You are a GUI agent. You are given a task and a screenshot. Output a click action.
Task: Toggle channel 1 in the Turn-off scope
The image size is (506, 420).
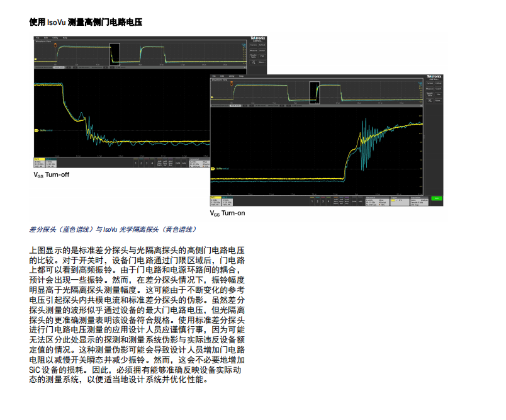(135, 163)
